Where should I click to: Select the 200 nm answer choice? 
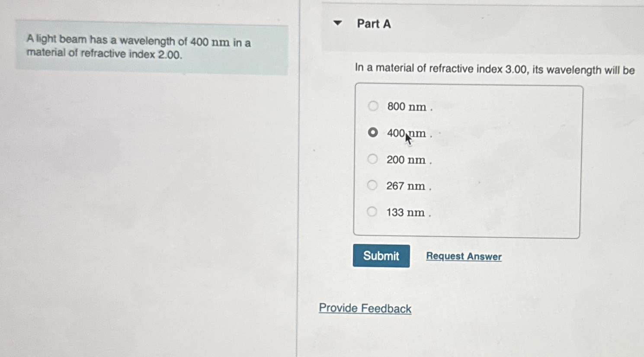click(x=372, y=159)
